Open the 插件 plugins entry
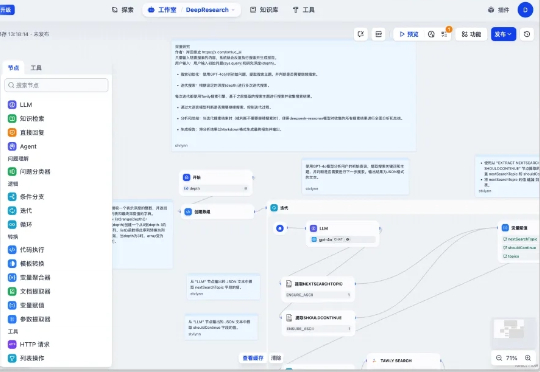The width and height of the screenshot is (540, 372). (498, 10)
